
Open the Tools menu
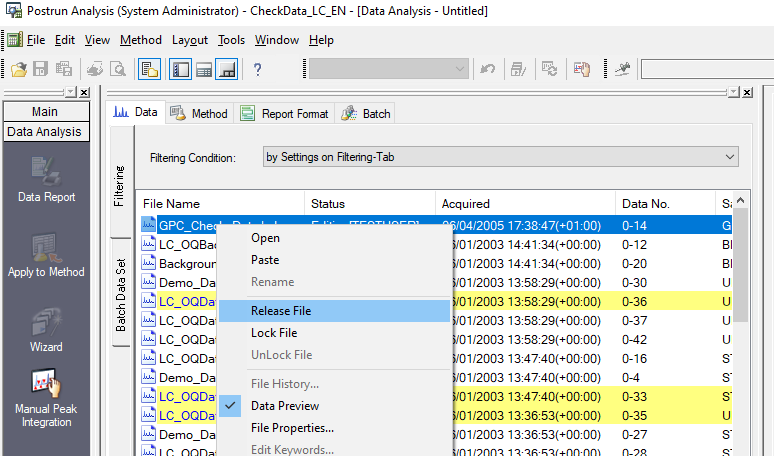231,40
